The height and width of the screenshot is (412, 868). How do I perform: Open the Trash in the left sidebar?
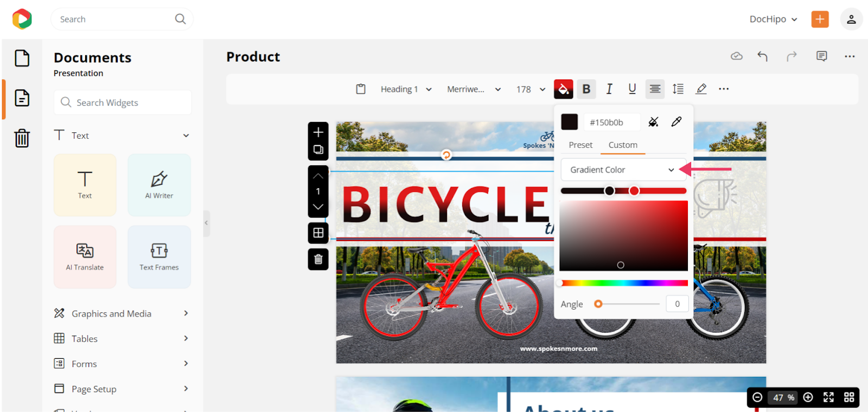[x=22, y=138]
